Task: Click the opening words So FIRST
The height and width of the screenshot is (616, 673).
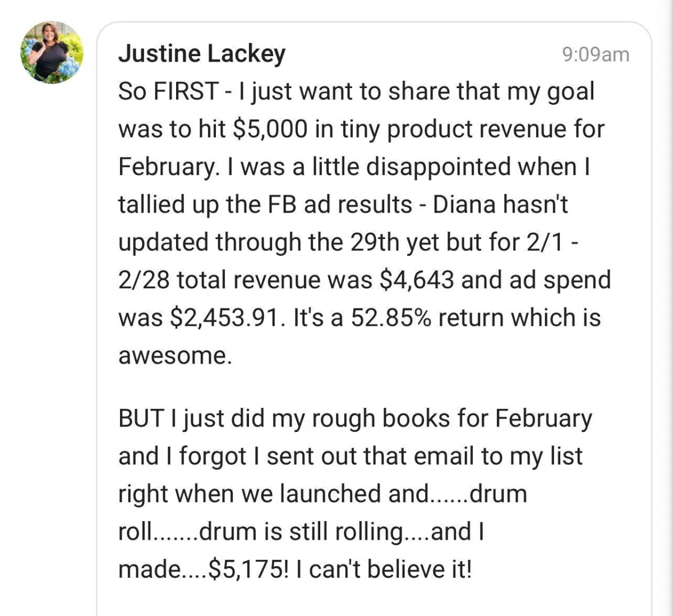Action: (168, 91)
